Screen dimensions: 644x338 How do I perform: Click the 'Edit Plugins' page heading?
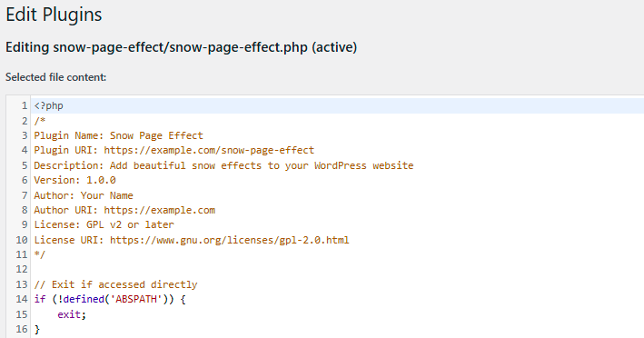[54, 15]
